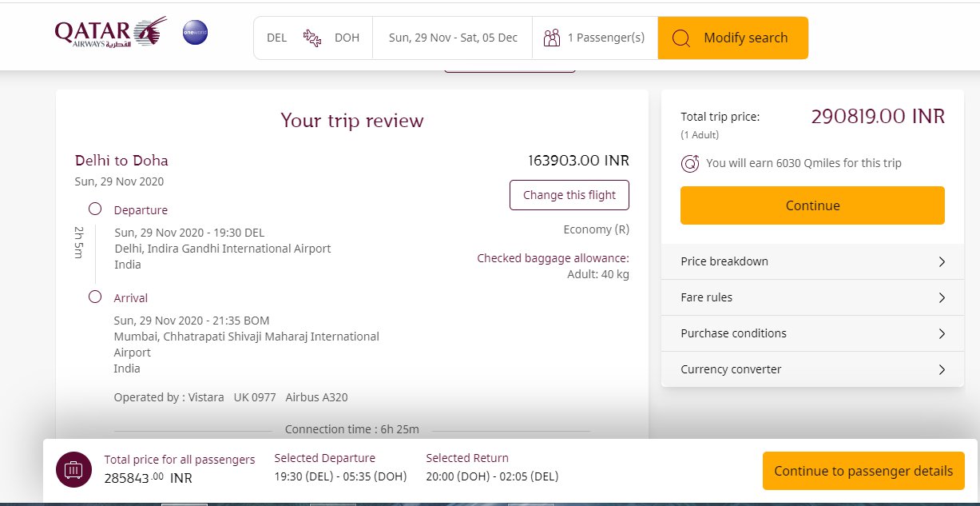Click the luggage icon in the bottom price bar
The image size is (980, 506).
coord(74,470)
